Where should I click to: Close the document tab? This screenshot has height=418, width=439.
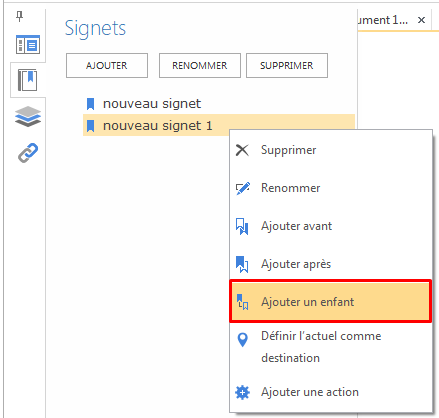421,20
